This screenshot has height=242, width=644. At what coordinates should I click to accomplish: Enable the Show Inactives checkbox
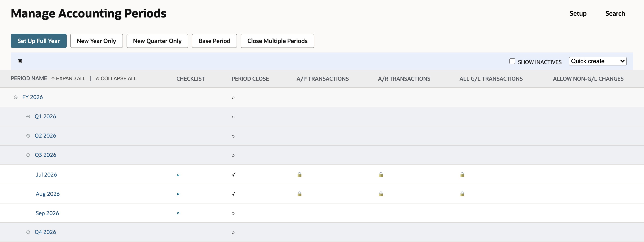(x=512, y=61)
